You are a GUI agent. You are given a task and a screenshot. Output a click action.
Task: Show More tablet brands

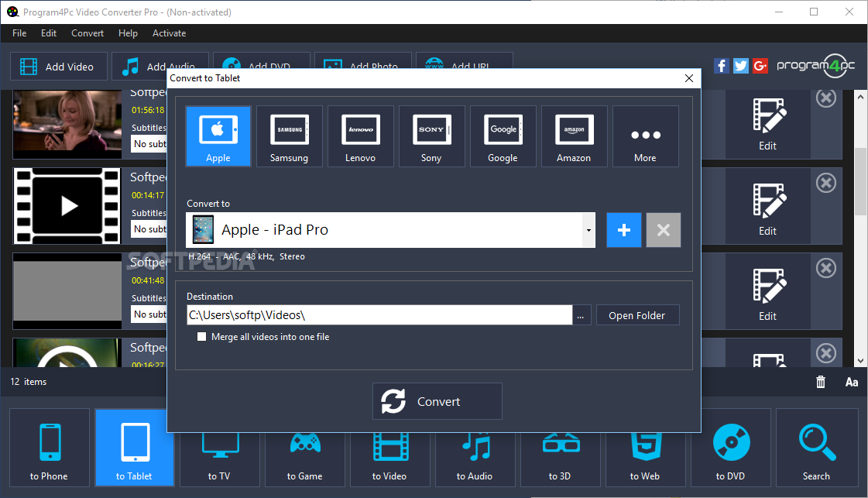[x=646, y=136]
